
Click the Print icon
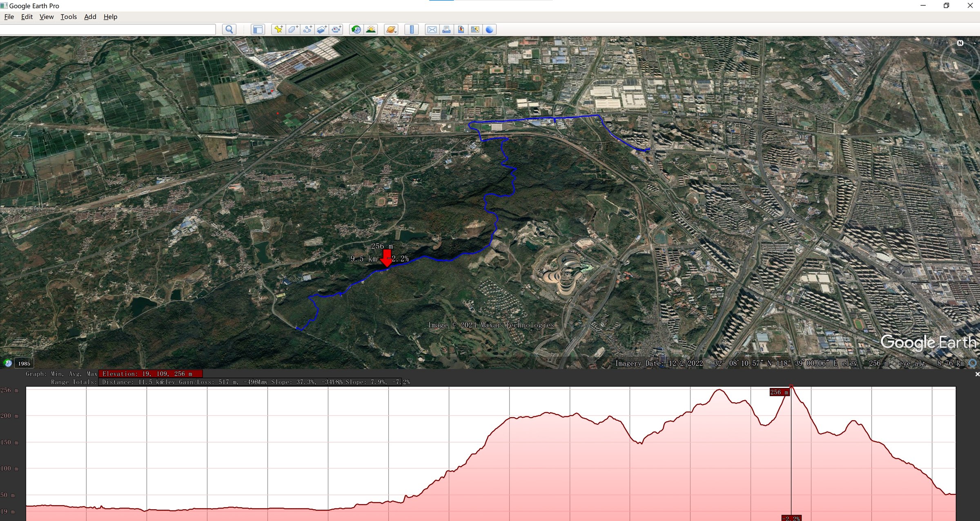(x=446, y=29)
